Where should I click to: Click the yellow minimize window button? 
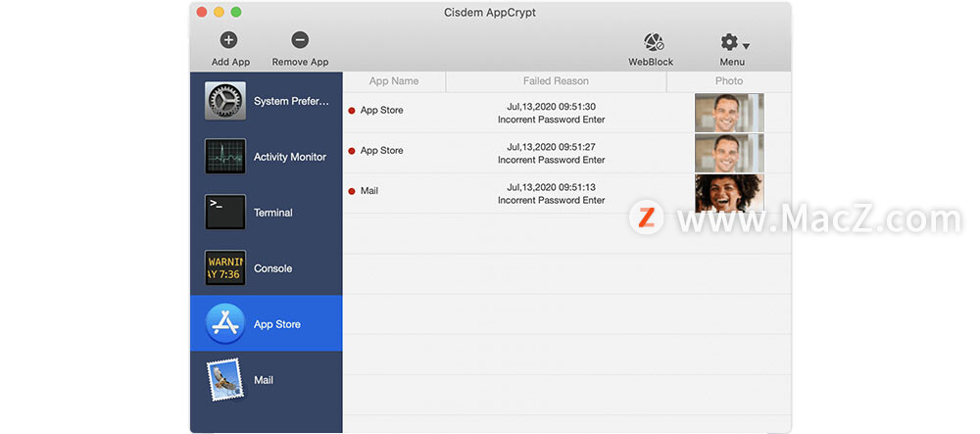point(219,12)
